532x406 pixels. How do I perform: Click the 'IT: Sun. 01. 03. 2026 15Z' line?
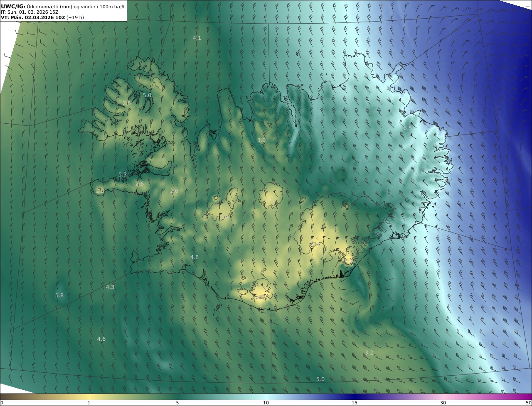click(x=30, y=12)
